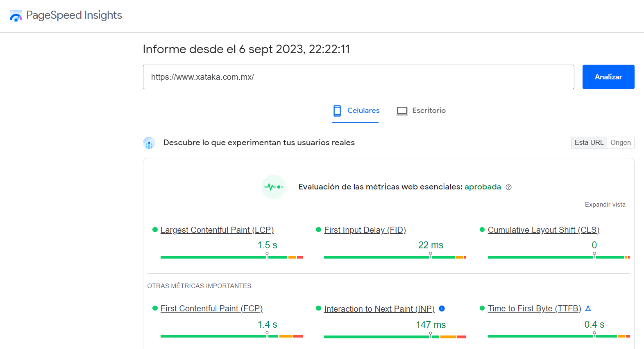Click the Analizar button
The height and width of the screenshot is (349, 644).
coord(608,77)
